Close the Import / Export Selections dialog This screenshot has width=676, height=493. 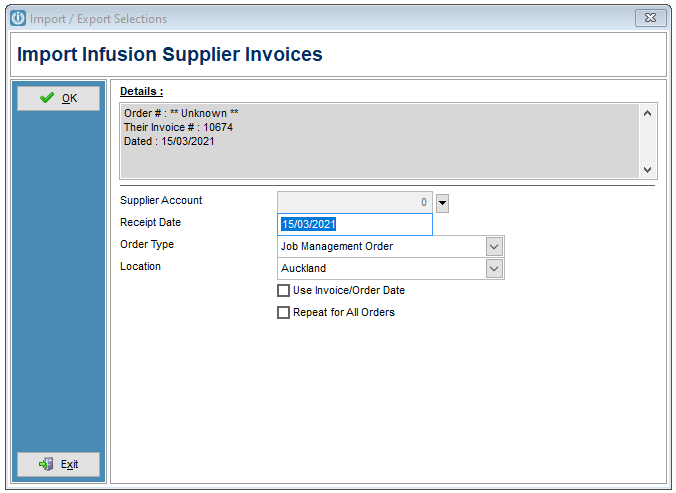pos(650,18)
